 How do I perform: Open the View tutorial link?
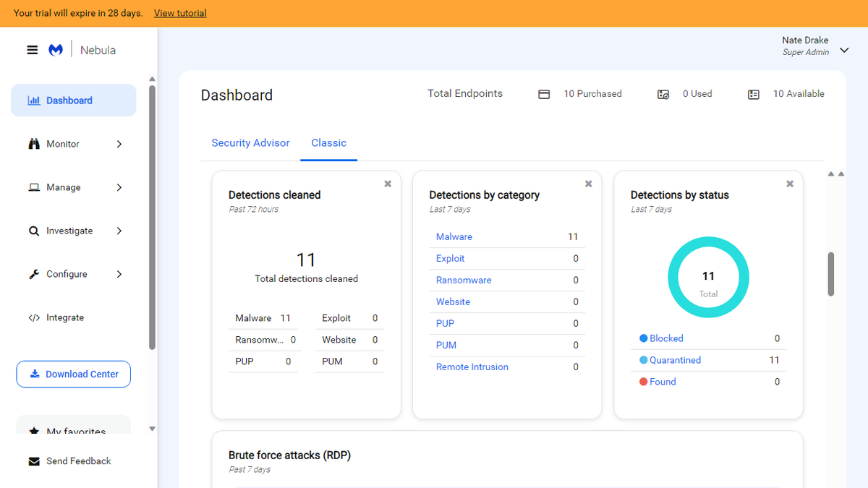tap(179, 12)
